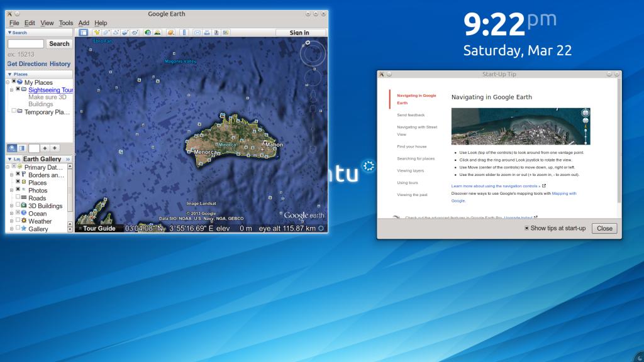Image resolution: width=644 pixels, height=362 pixels.
Task: Enable the Roads layer checkbox
Action: 18,197
